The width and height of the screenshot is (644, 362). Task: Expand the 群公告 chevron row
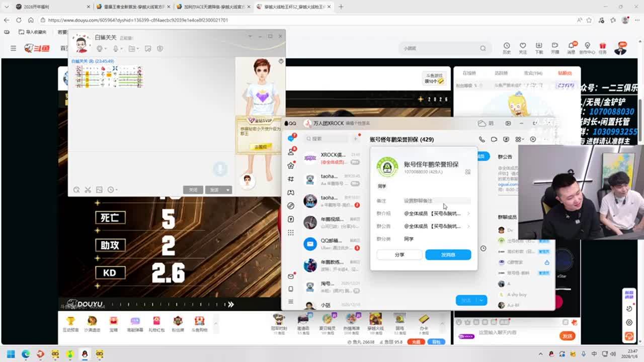coord(468,226)
